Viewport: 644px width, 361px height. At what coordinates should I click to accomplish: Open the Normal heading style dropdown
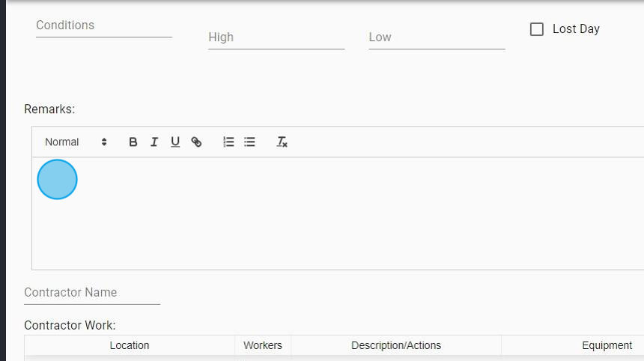62,142
